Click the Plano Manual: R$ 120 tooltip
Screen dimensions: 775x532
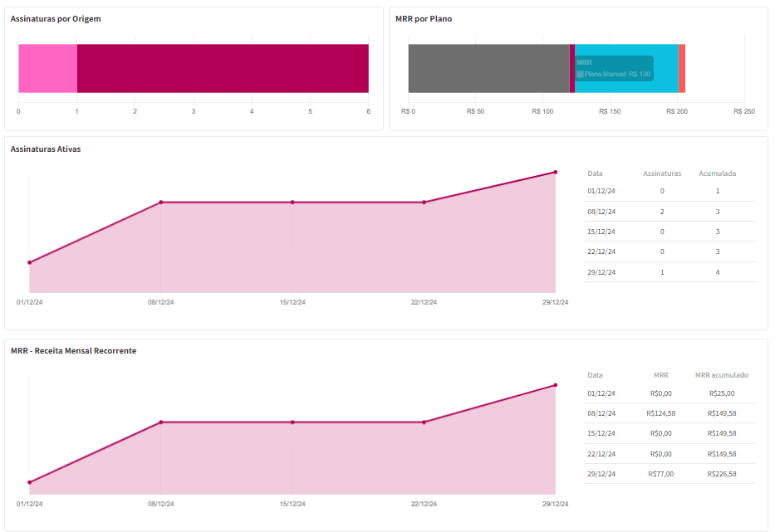coord(614,68)
